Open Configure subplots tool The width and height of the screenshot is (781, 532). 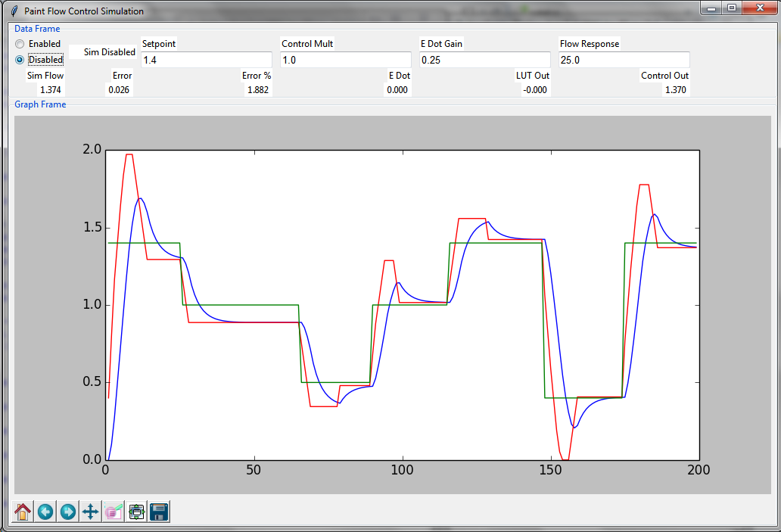point(136,512)
